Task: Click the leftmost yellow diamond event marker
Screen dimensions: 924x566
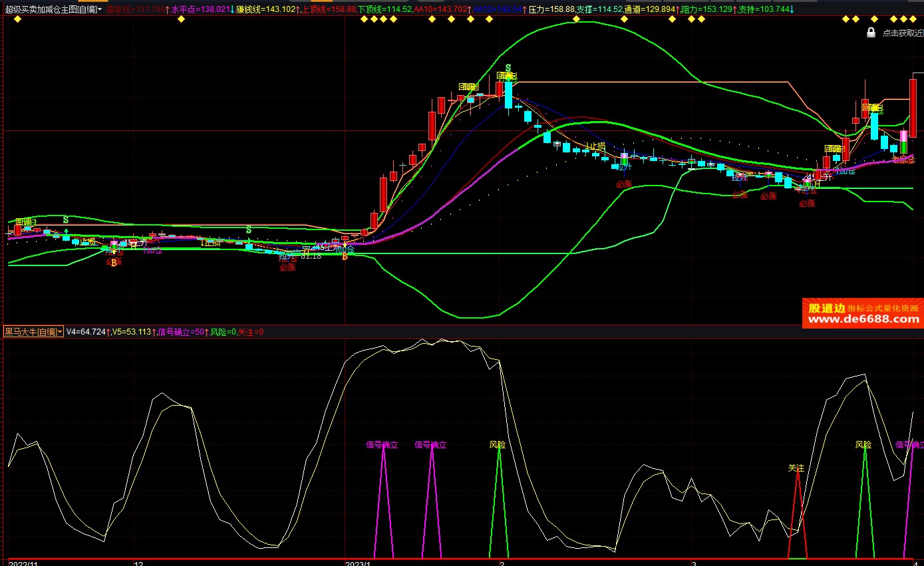Action: [17, 19]
